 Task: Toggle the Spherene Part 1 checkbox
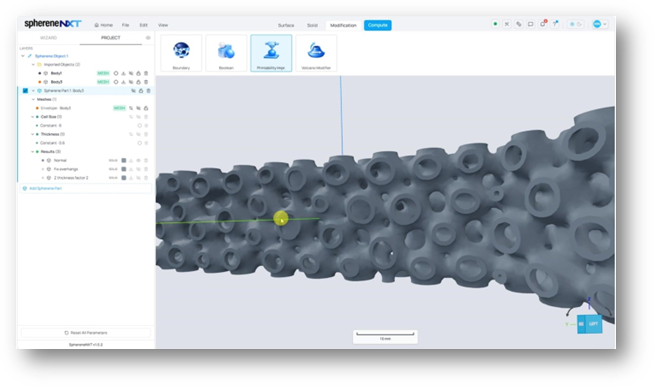click(25, 91)
